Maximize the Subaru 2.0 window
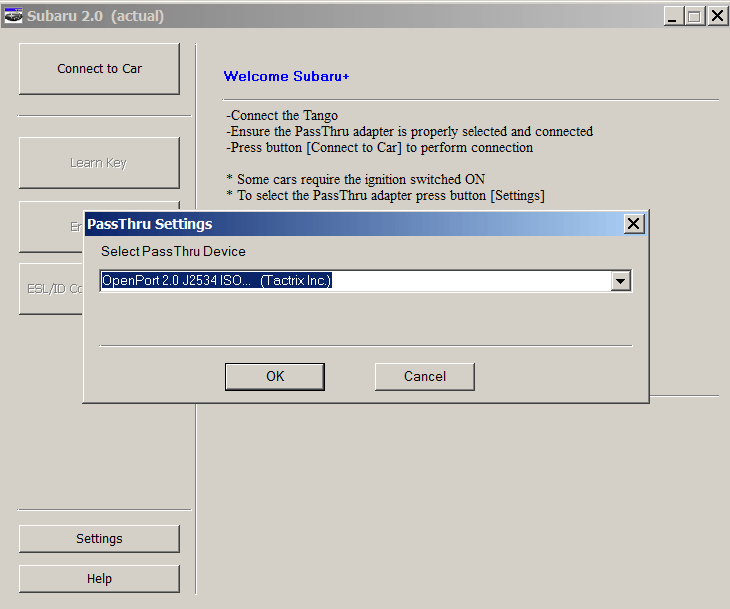Viewport: 730px width, 609px height. (694, 16)
